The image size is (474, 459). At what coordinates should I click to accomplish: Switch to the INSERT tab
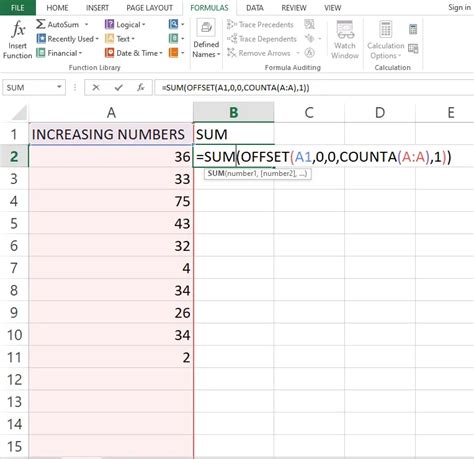(97, 8)
